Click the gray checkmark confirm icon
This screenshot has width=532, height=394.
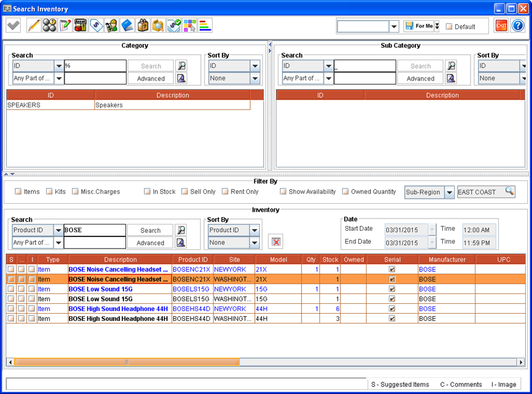coord(14,26)
